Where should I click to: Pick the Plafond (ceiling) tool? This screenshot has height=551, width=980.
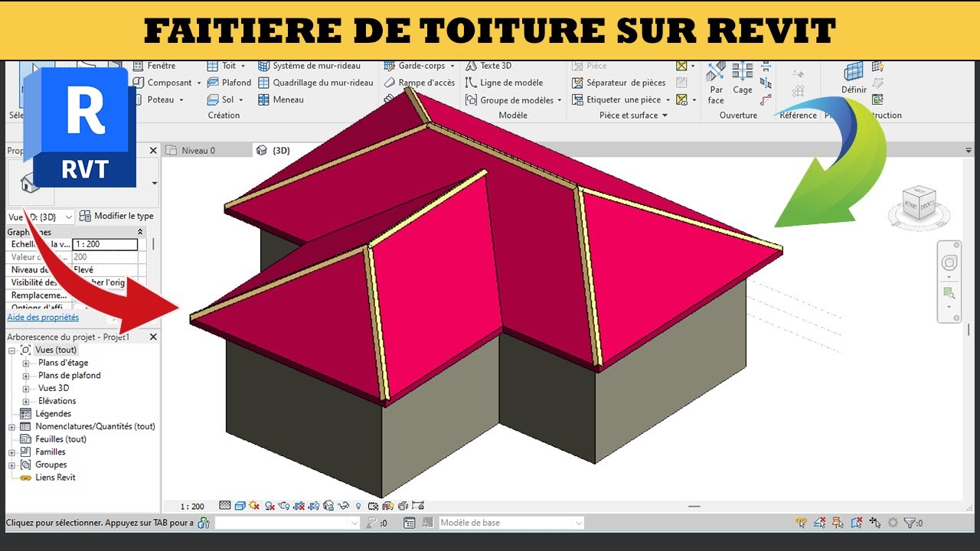point(229,83)
